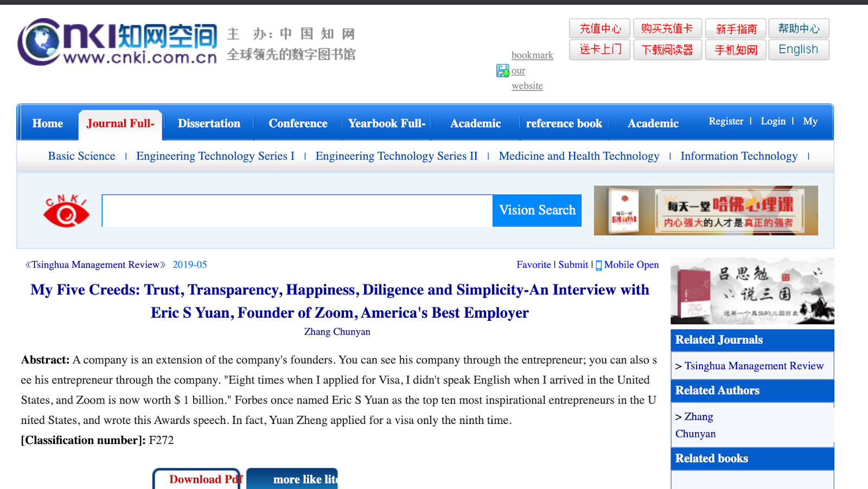Click the Download Pdf button

coord(197,479)
